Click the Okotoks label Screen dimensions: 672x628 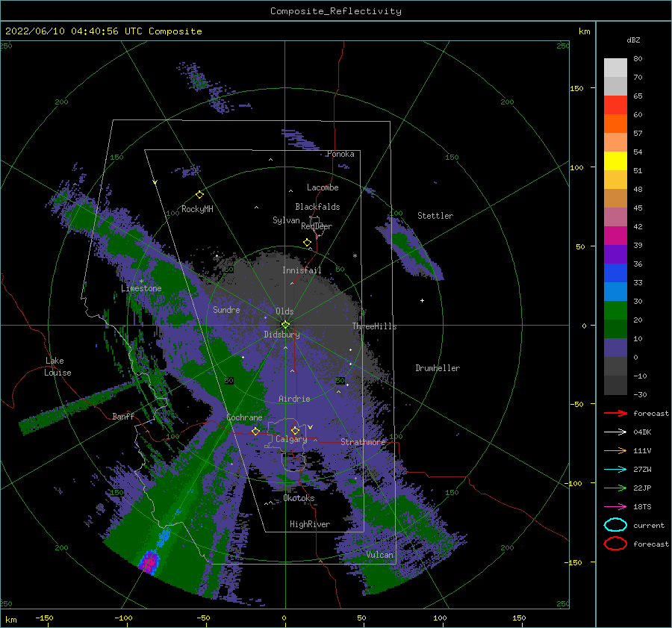click(299, 498)
